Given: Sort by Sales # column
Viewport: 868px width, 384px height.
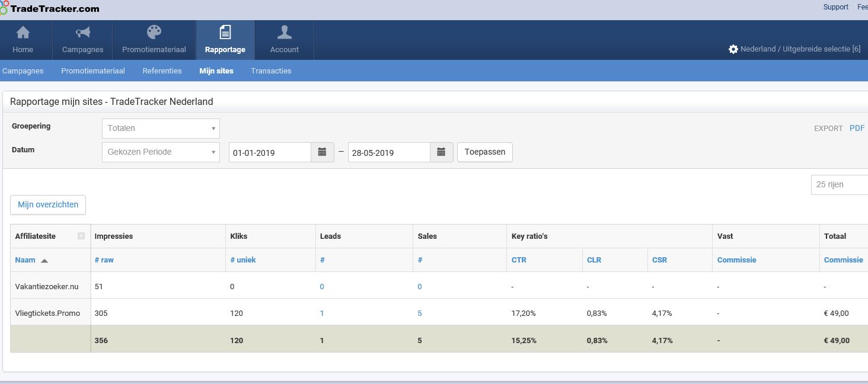Looking at the screenshot, I should point(420,260).
